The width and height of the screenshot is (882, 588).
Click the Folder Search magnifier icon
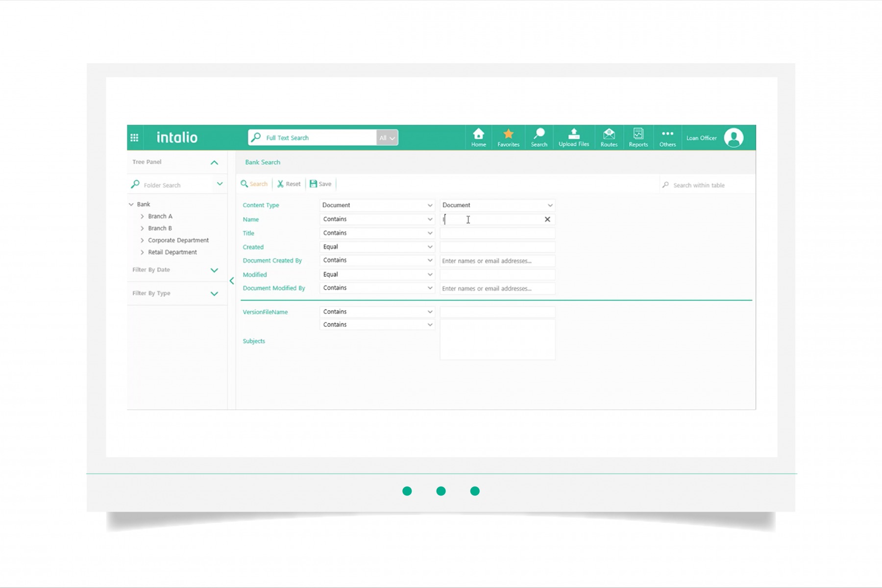[x=135, y=184]
